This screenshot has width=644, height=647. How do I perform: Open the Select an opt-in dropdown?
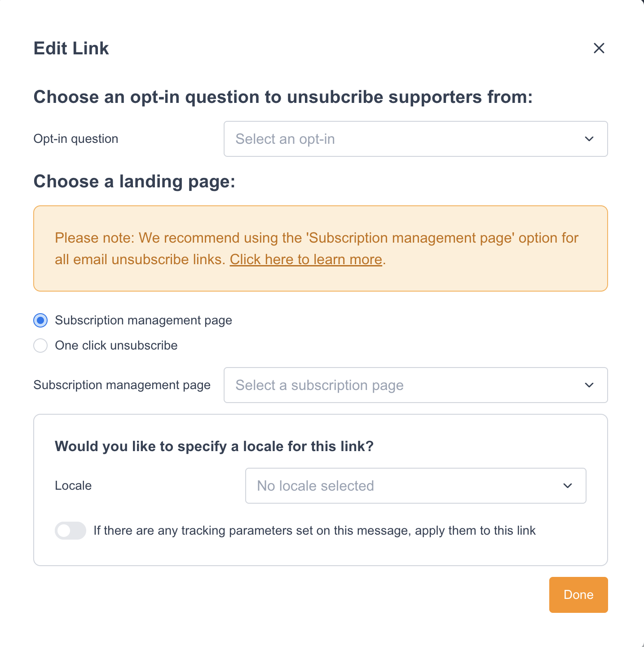tap(404, 139)
